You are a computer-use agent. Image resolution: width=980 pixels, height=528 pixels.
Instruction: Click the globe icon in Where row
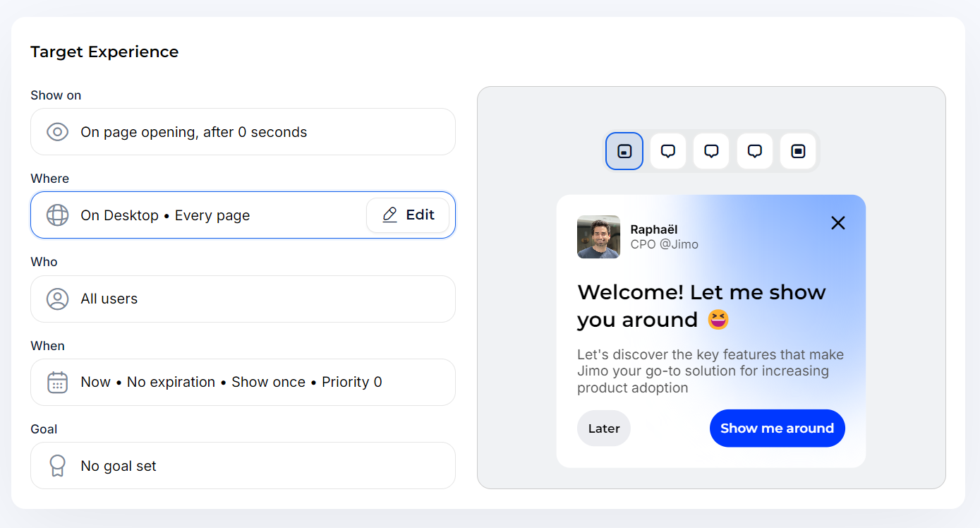[57, 215]
